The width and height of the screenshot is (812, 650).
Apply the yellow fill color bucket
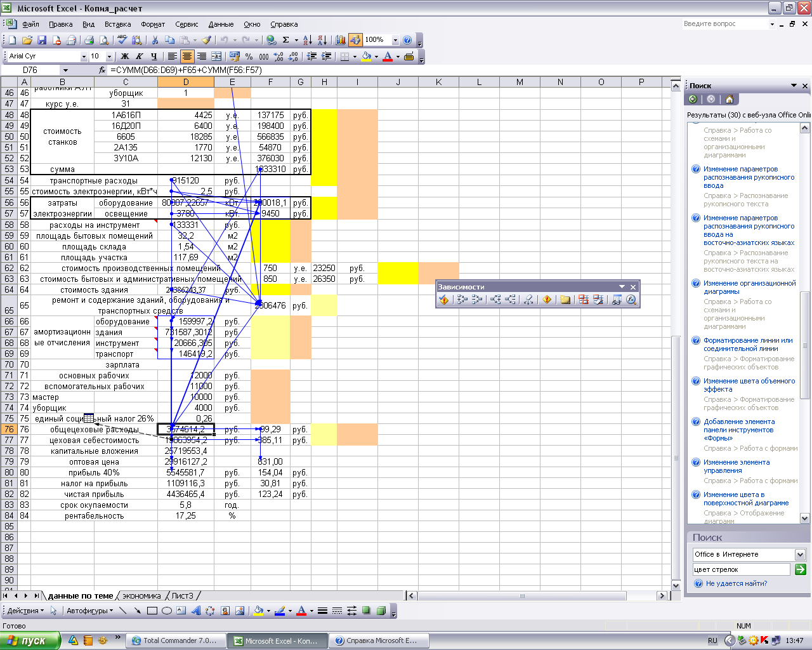click(x=366, y=56)
